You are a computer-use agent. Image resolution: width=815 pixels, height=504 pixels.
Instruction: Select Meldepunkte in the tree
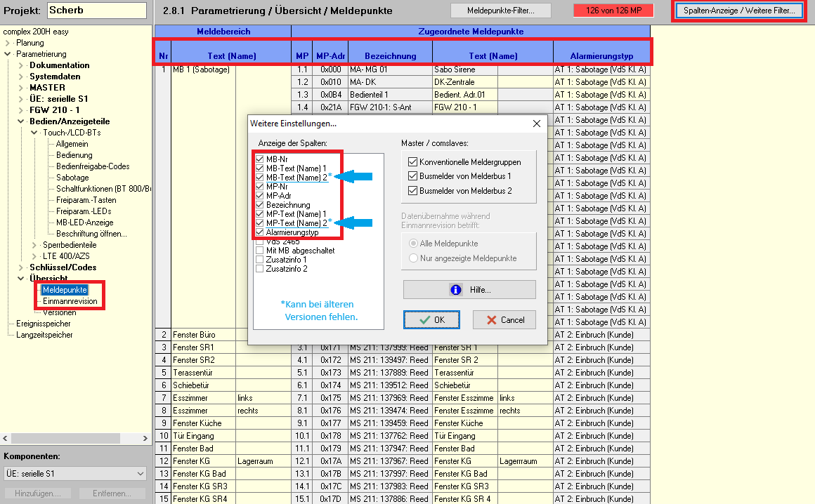(x=65, y=290)
